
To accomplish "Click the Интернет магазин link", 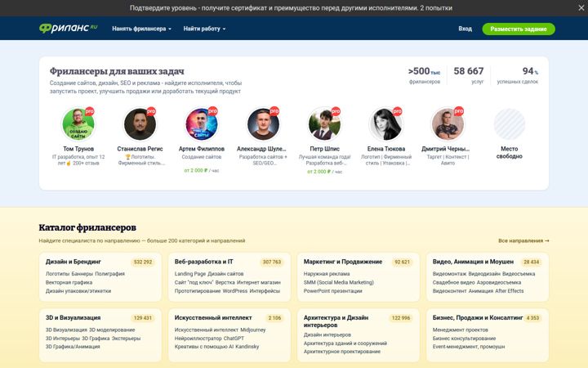I will (x=259, y=282).
